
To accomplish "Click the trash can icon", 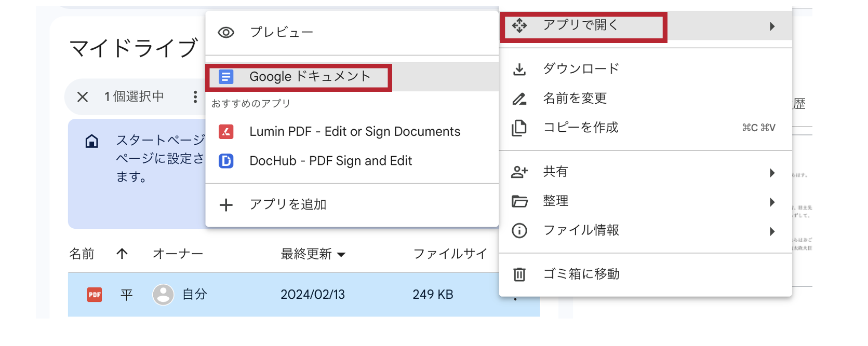I will 519,274.
